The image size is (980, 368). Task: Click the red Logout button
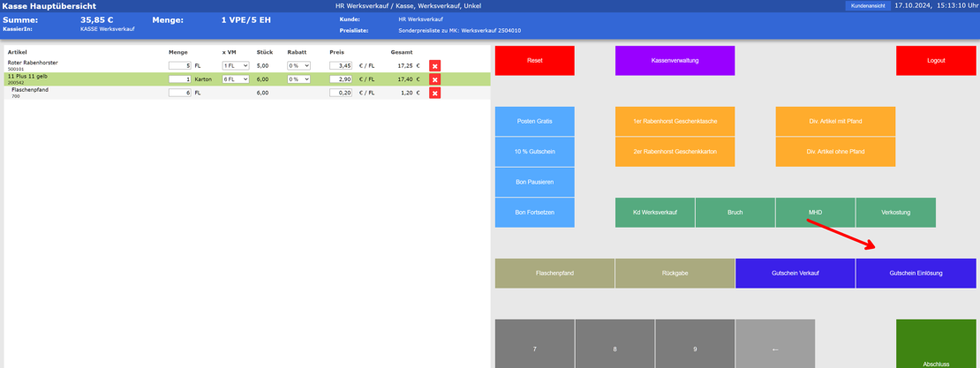pyautogui.click(x=936, y=61)
